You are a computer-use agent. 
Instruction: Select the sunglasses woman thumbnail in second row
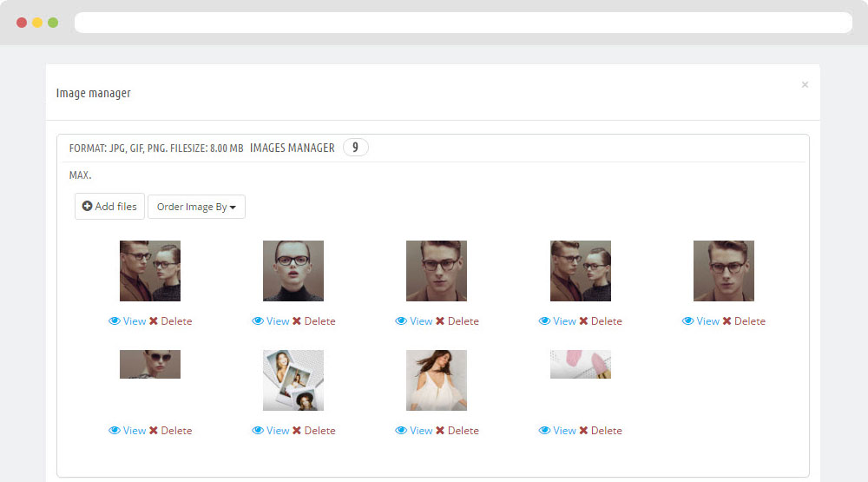[150, 365]
